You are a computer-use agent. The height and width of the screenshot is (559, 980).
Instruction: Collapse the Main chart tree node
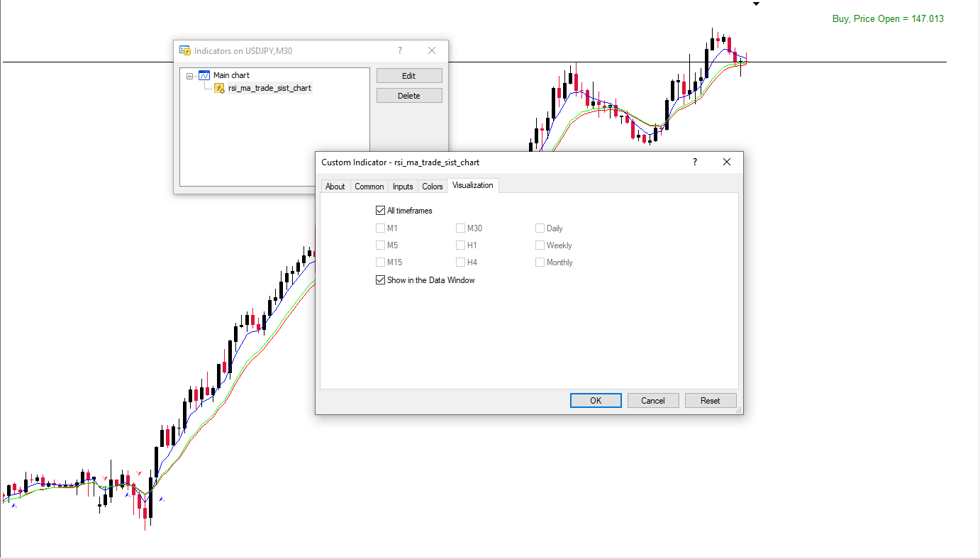point(190,75)
